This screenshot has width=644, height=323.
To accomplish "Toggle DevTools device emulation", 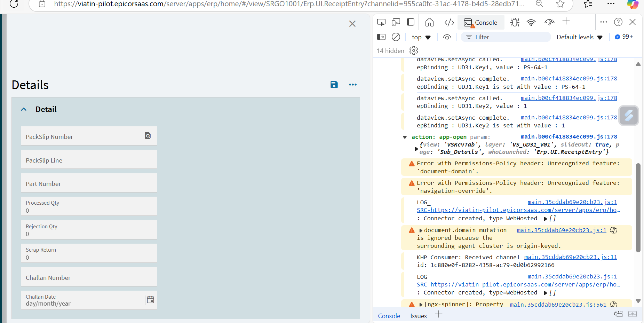I will click(x=396, y=22).
